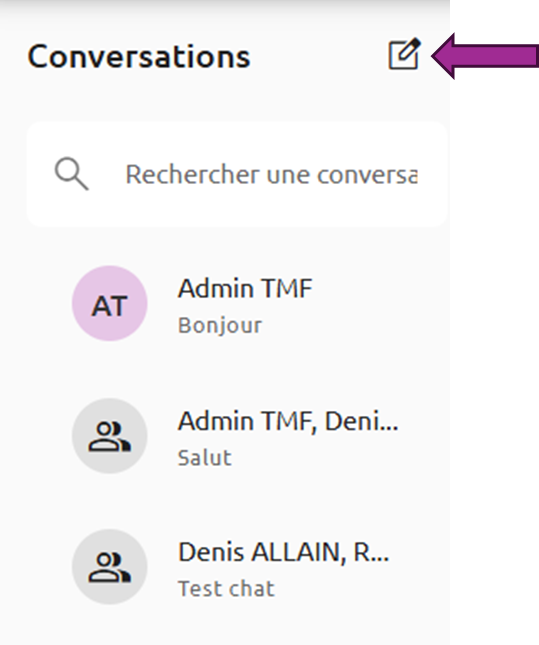Click the people icon in the 'Test chat' avatar

[109, 568]
